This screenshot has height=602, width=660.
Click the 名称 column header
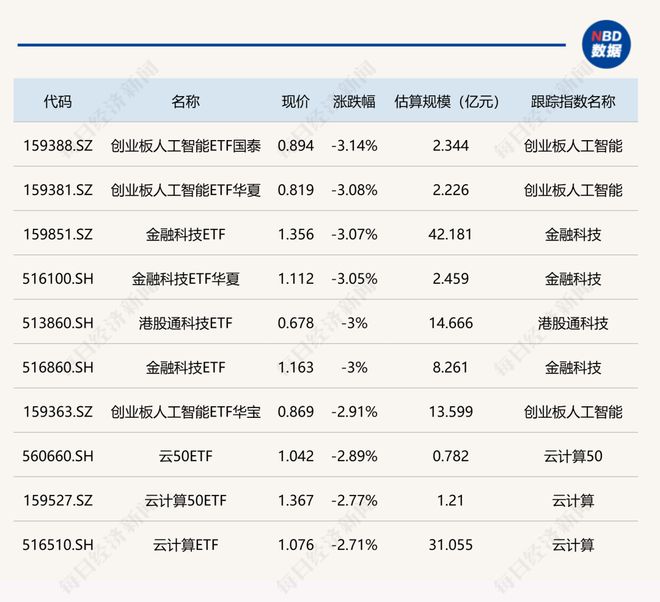[x=186, y=101]
